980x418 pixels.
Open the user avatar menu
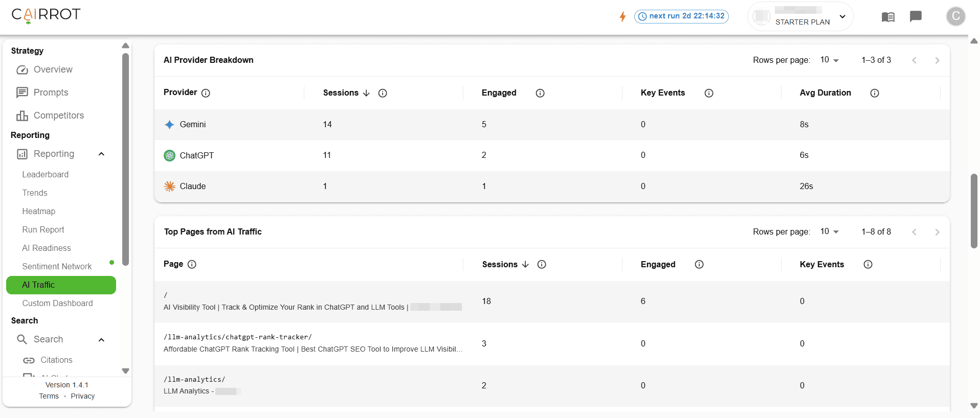[955, 16]
